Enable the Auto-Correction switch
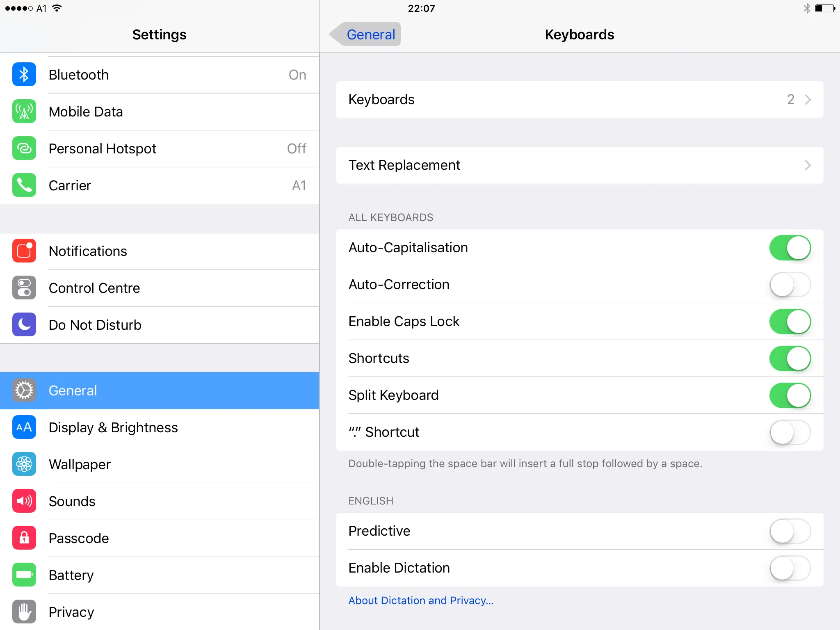 790,285
